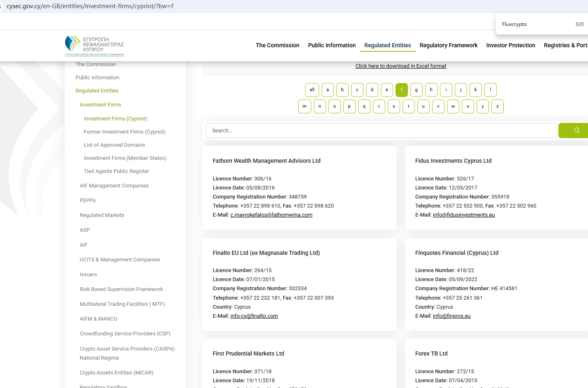Open Former Investment Firms (Cypriot) sidebar item
The image size is (588, 388).
124,132
